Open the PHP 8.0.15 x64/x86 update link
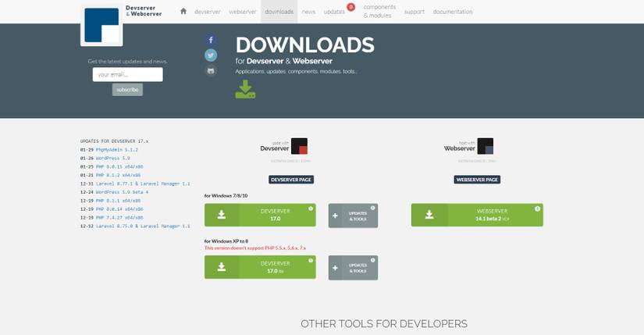The width and height of the screenshot is (644, 335). [119, 167]
